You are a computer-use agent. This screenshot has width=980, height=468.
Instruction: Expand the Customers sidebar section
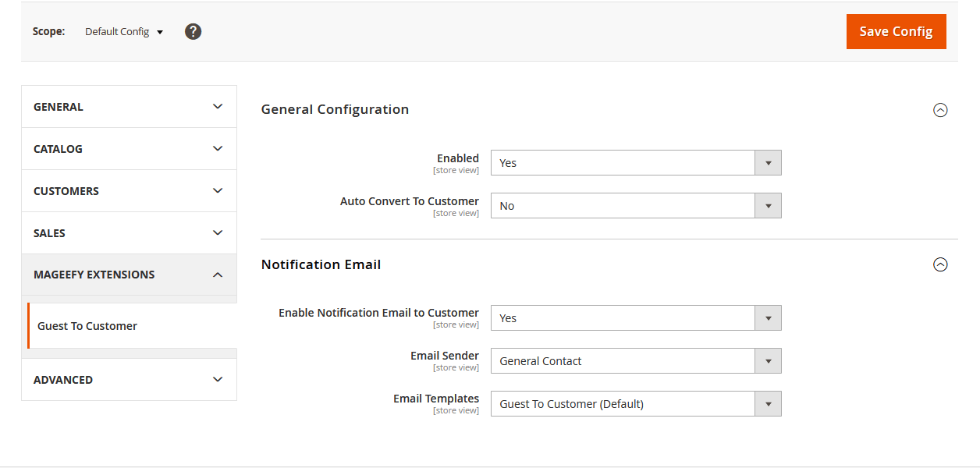pos(129,191)
